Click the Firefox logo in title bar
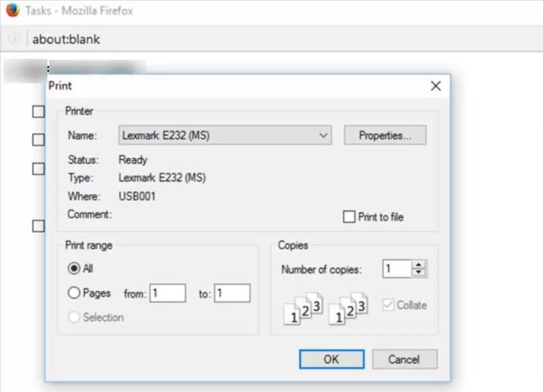 (13, 10)
